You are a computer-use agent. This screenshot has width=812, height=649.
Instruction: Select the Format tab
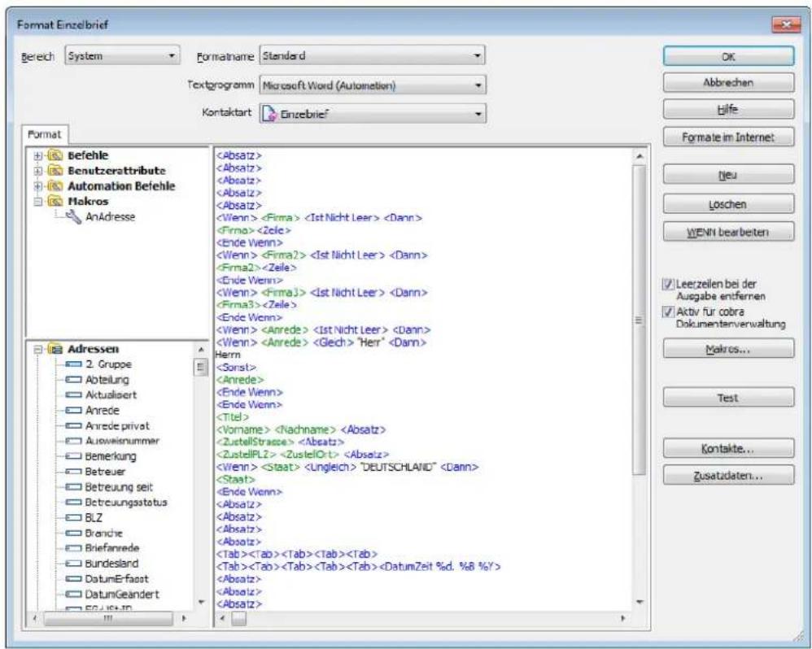click(x=45, y=134)
